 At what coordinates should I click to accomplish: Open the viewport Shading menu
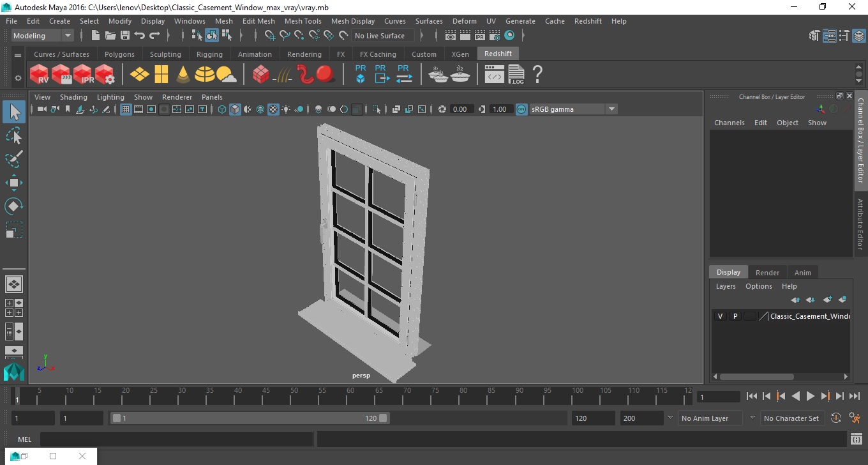pyautogui.click(x=73, y=97)
